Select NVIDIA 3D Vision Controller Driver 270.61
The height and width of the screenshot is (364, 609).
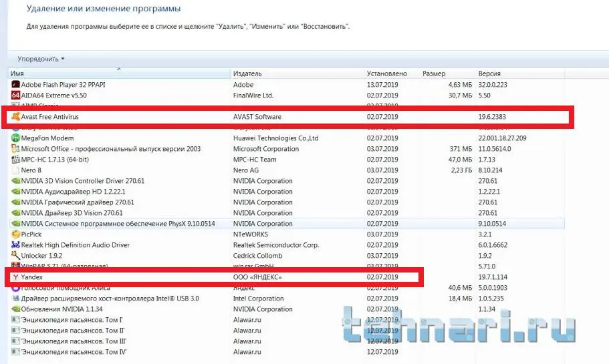point(83,181)
